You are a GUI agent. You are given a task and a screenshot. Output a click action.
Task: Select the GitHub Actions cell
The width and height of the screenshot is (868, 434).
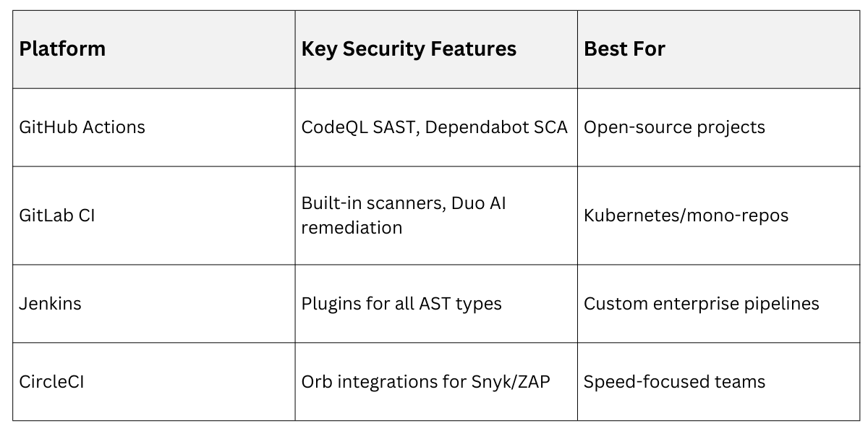coord(82,127)
